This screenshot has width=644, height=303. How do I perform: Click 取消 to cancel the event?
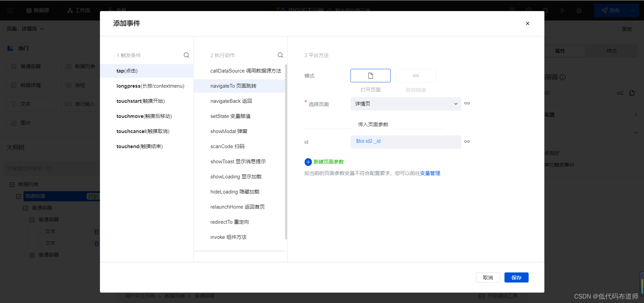coord(488,277)
